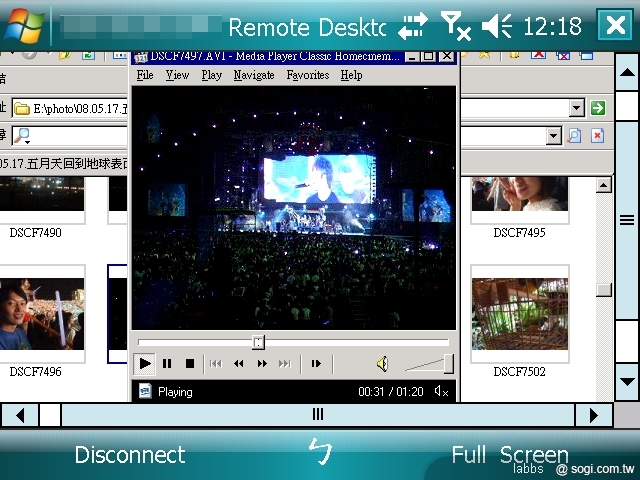Open the address bar dropdown arrow
Image resolution: width=640 pixels, height=480 pixels.
[576, 108]
